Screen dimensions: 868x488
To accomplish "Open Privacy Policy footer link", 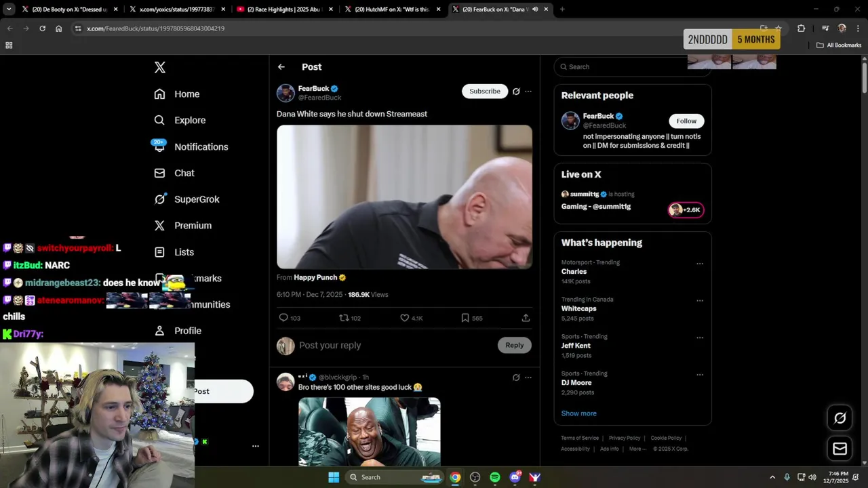I will (x=625, y=438).
